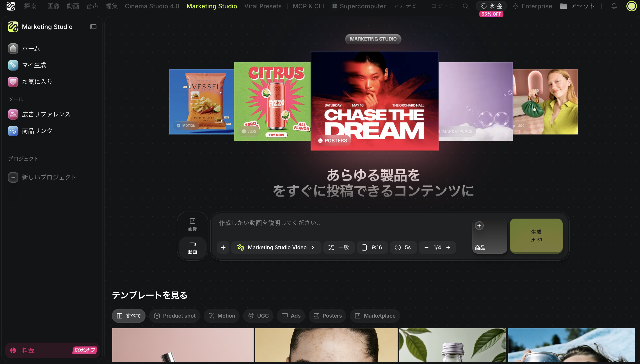
Task: Open Viral Presets in top menu
Action: pyautogui.click(x=263, y=6)
